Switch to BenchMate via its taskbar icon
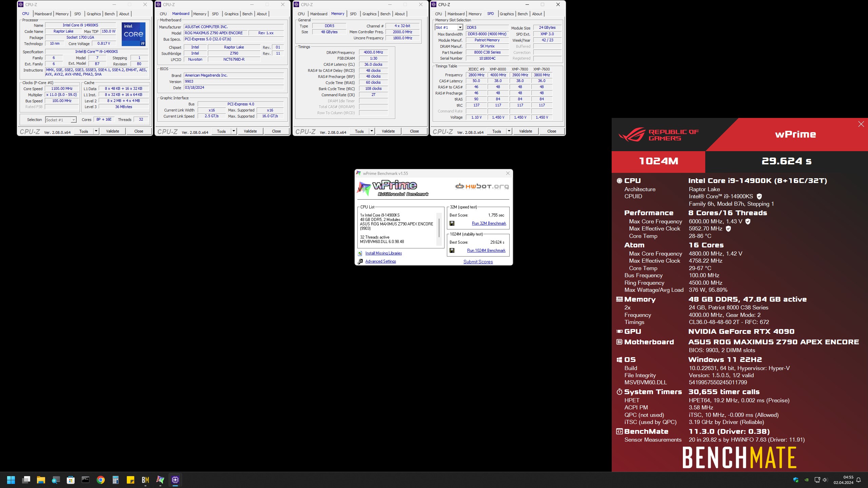868x488 pixels. coord(145,480)
